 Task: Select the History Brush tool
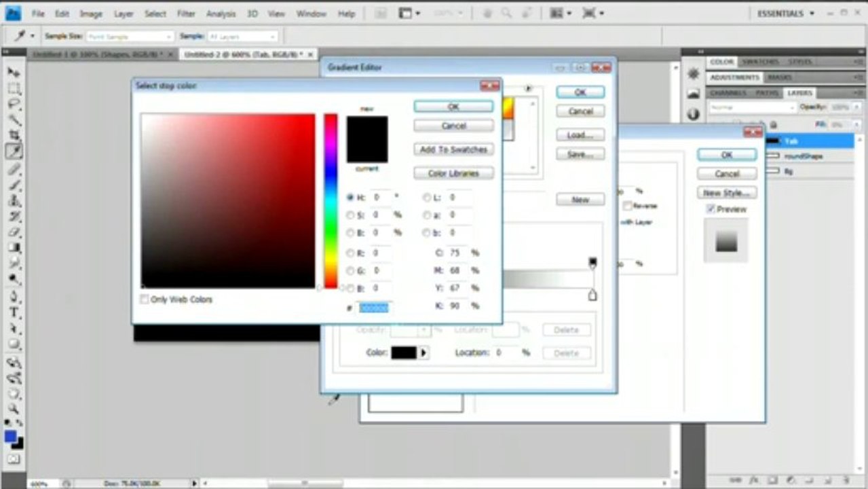pos(14,217)
